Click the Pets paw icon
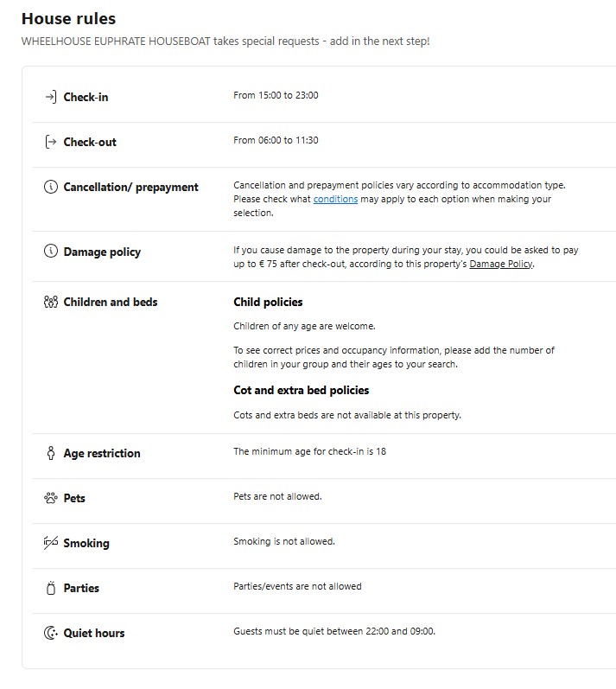Screen dimensions: 616x689 (50, 498)
